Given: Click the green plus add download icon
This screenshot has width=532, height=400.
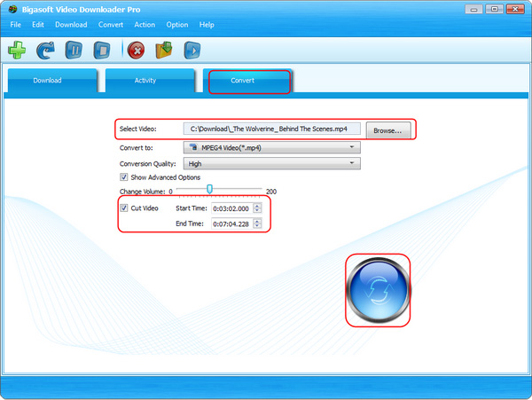Looking at the screenshot, I should [x=17, y=51].
